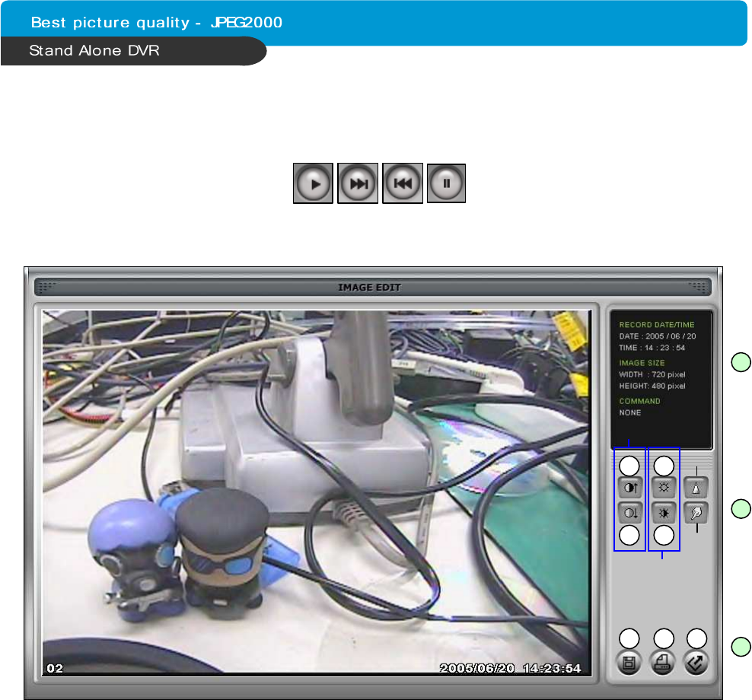
Task: Save the image with the floppy disk icon
Action: (629, 662)
